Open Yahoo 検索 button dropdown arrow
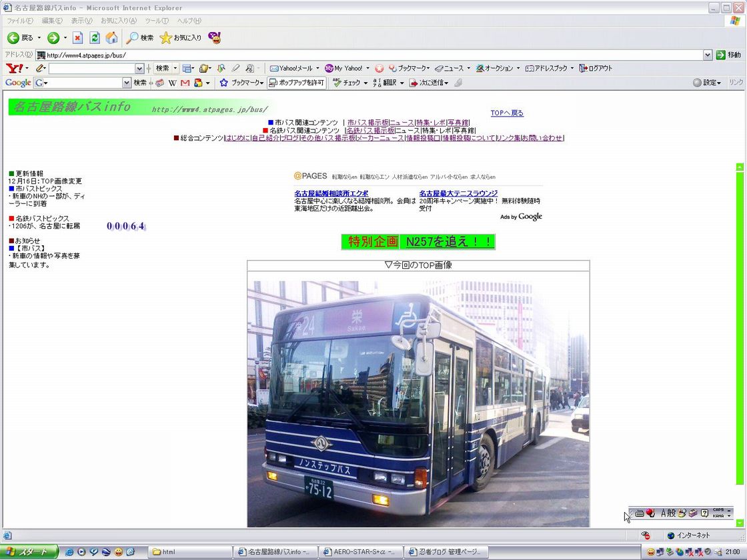 [x=175, y=68]
